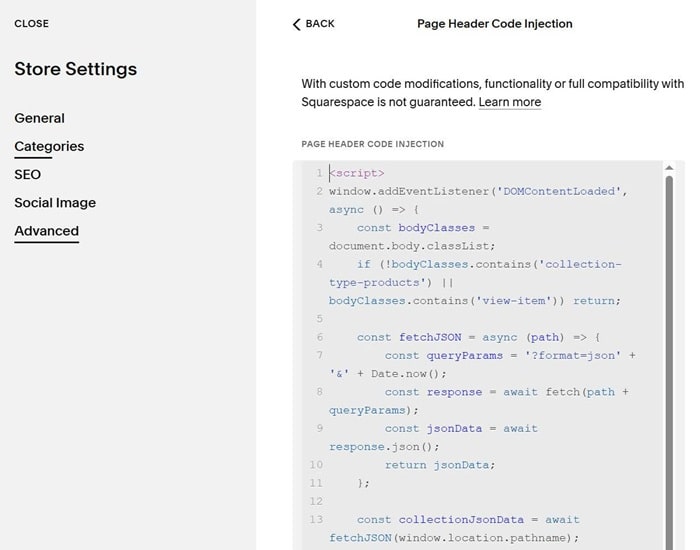Click the 'DOMContentLoaded' string in line 2
This screenshot has height=550, width=700.
point(568,191)
